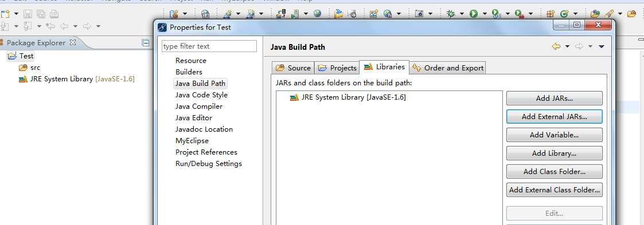
Task: Click the Add Class Folder... button
Action: 554,172
